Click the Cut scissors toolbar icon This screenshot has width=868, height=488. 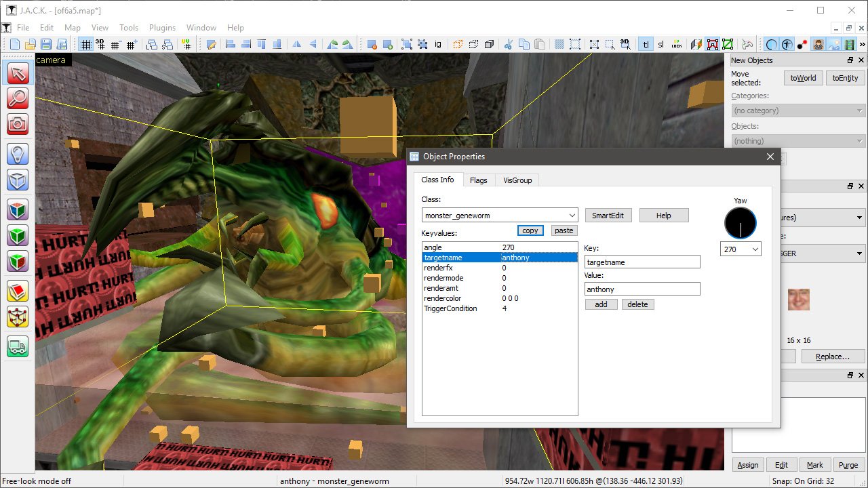coord(509,44)
